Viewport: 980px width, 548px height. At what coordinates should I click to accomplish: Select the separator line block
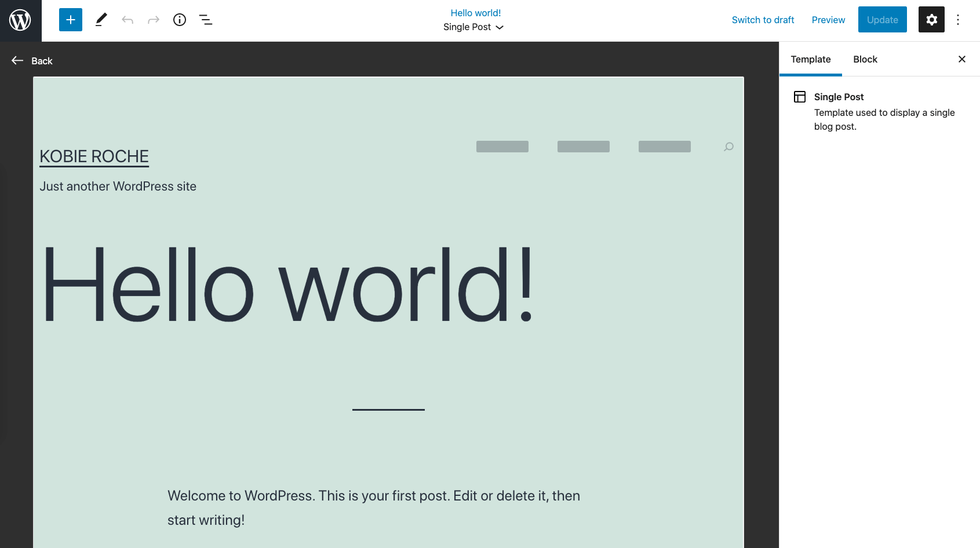point(388,410)
